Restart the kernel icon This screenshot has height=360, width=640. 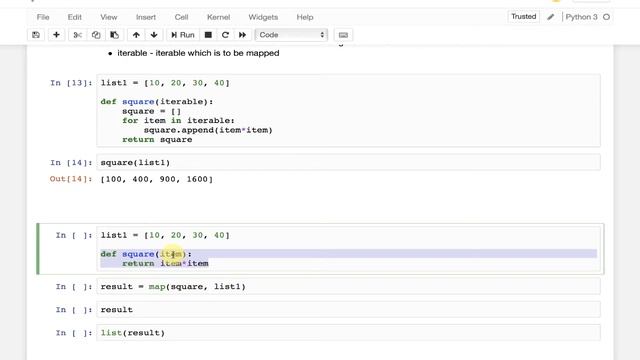tap(225, 35)
